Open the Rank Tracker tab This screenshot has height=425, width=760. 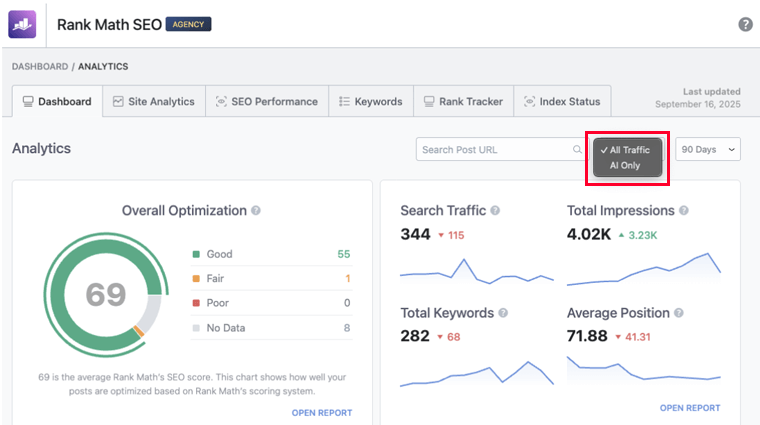(463, 101)
